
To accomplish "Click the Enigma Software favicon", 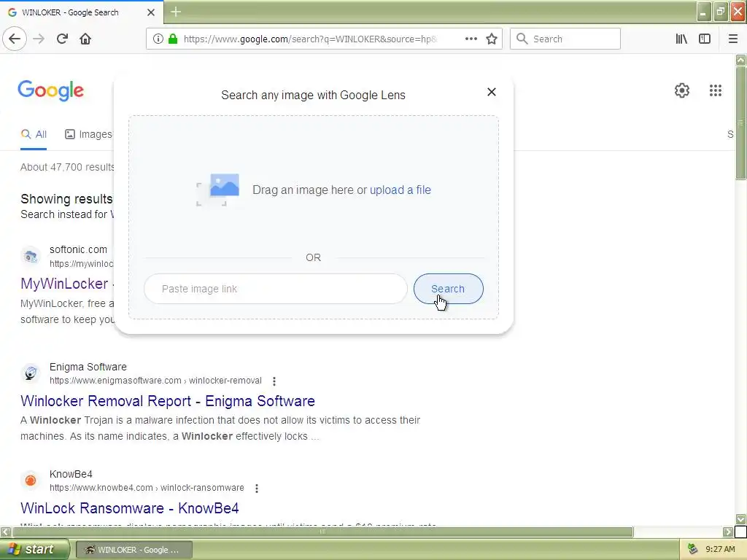I will point(31,373).
